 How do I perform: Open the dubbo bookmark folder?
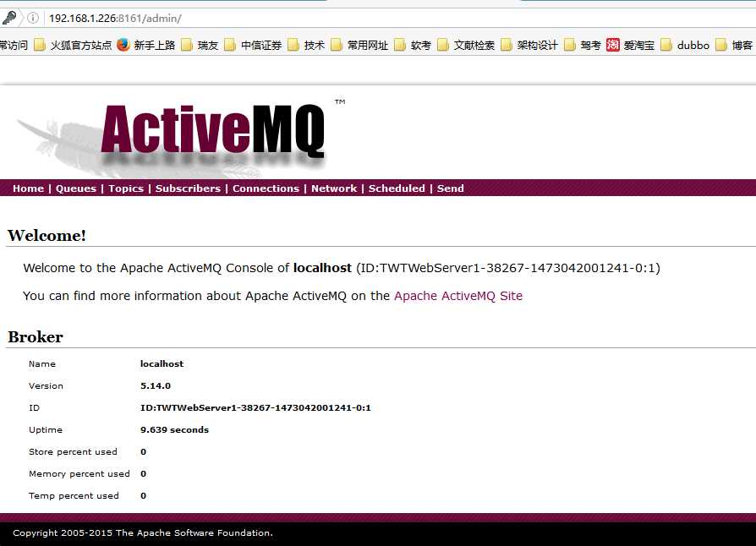pos(685,46)
